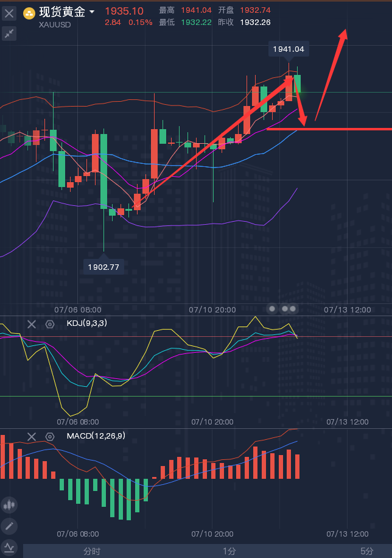Switch to the 分时 timeframe tab
This screenshot has width=392, height=558.
pos(92,551)
